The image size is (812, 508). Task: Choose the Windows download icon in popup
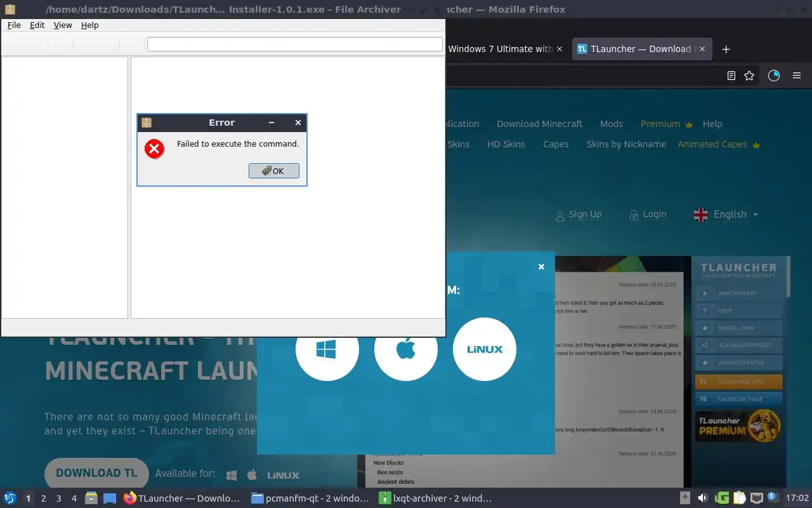click(327, 349)
